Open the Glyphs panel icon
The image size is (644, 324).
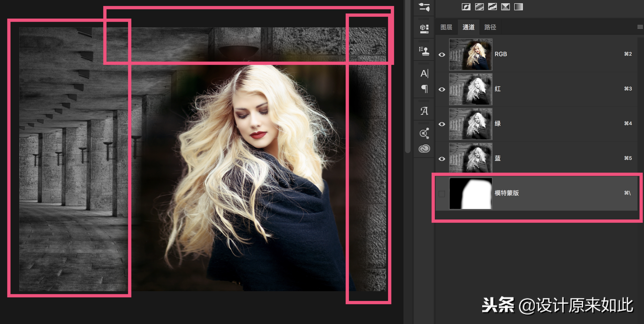424,111
